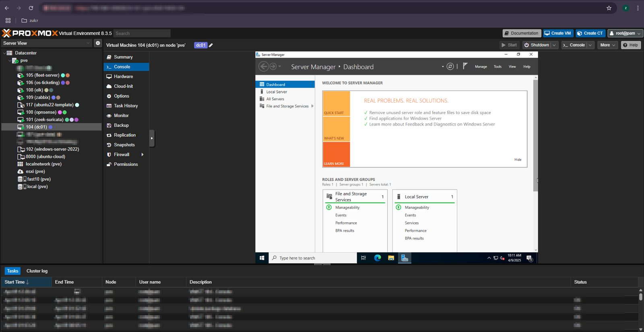Show hidden system tray icons chevron
Viewport: 644px width, 332px height.
[489, 258]
